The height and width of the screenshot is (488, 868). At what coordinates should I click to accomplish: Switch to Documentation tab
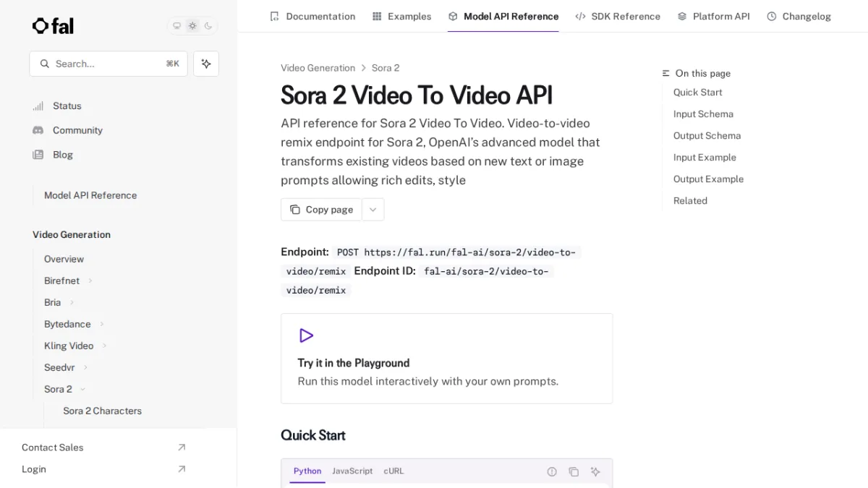click(312, 16)
